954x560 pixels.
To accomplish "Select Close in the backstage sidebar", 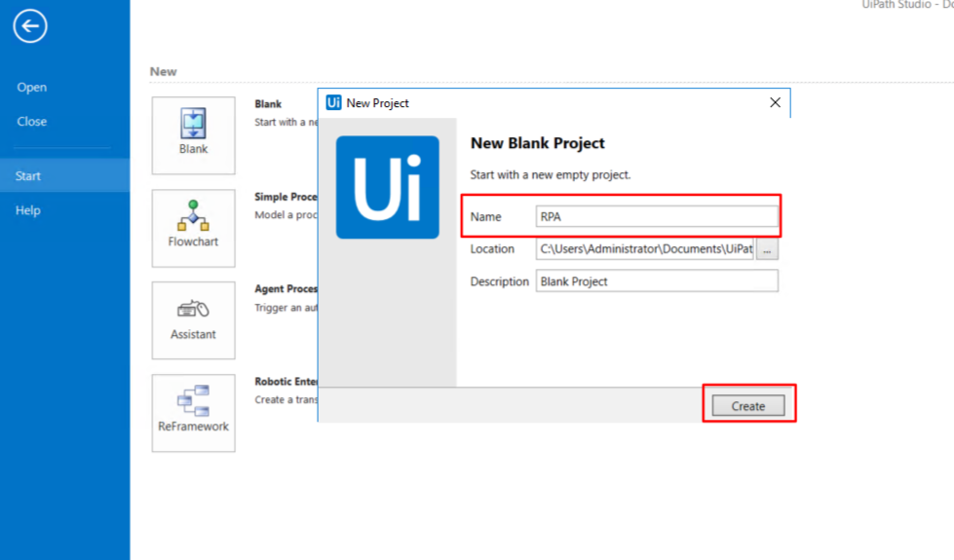I will coord(31,122).
